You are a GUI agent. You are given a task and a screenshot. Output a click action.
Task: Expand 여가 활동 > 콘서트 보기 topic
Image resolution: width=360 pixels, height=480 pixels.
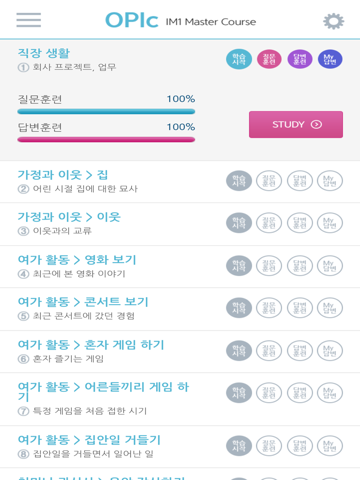pos(180,309)
